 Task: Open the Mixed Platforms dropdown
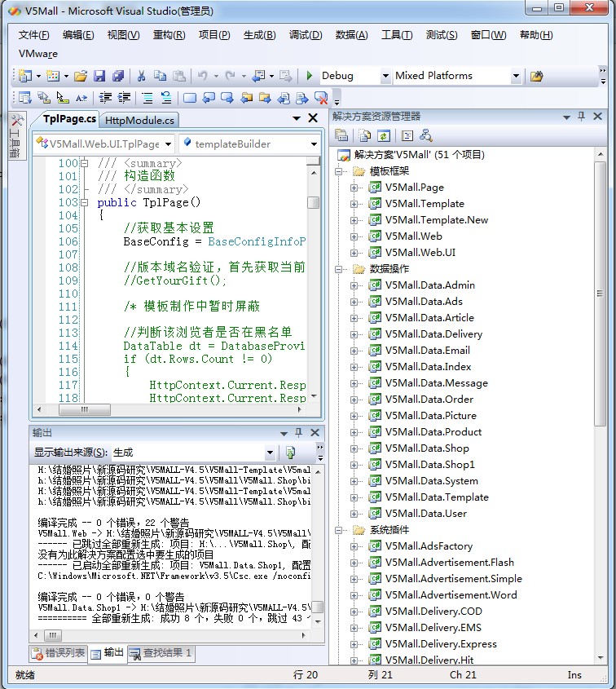516,76
